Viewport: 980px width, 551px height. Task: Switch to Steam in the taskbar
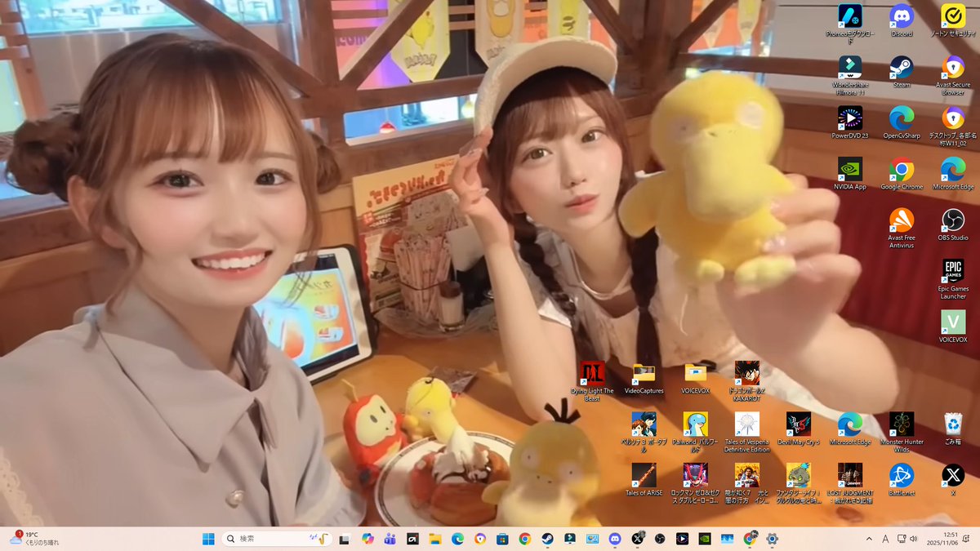click(547, 539)
